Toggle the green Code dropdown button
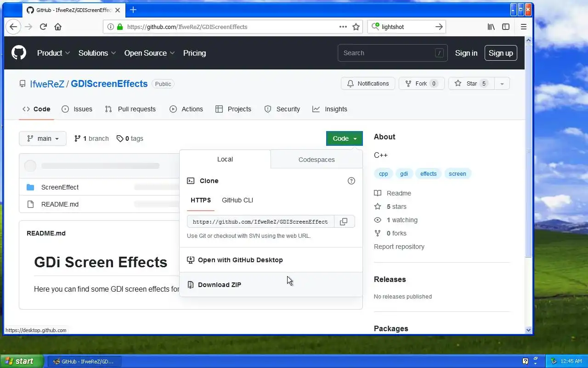Viewport: 588px width, 368px height. 345,138
